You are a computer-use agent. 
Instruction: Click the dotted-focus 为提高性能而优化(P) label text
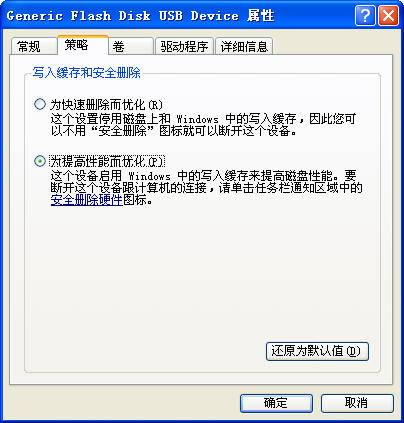[x=107, y=162]
